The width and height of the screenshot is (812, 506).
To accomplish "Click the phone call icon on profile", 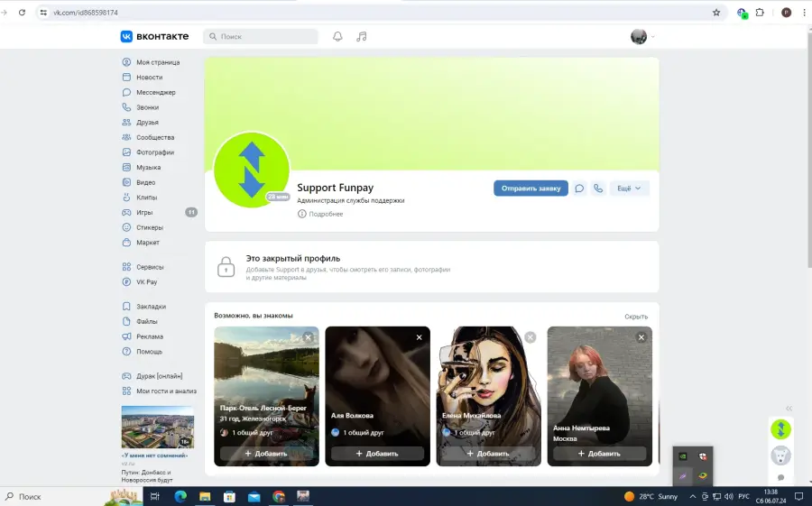I will coord(598,188).
